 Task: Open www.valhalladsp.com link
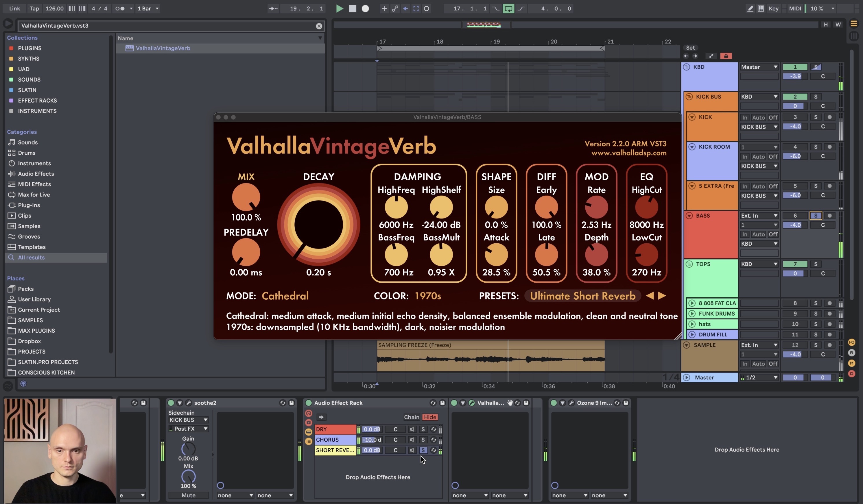629,153
